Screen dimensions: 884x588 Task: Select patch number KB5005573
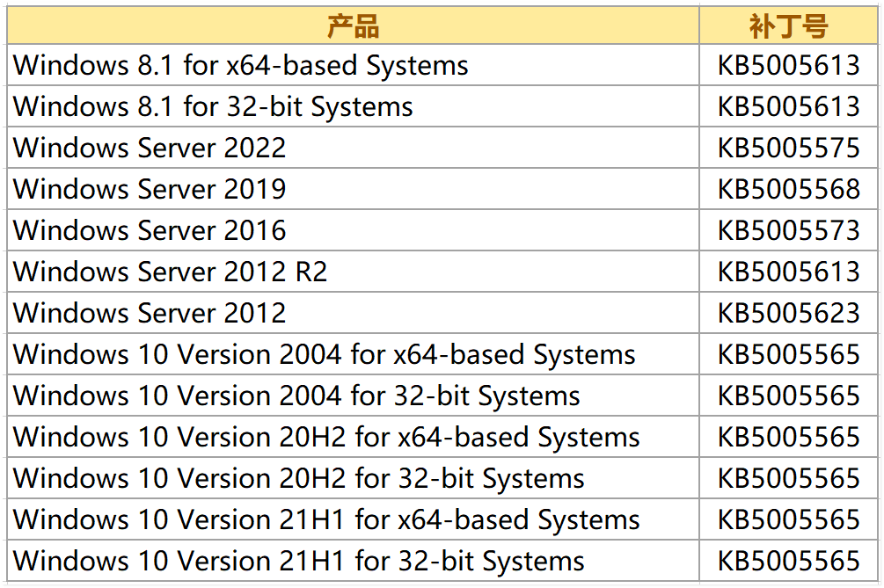tap(788, 230)
